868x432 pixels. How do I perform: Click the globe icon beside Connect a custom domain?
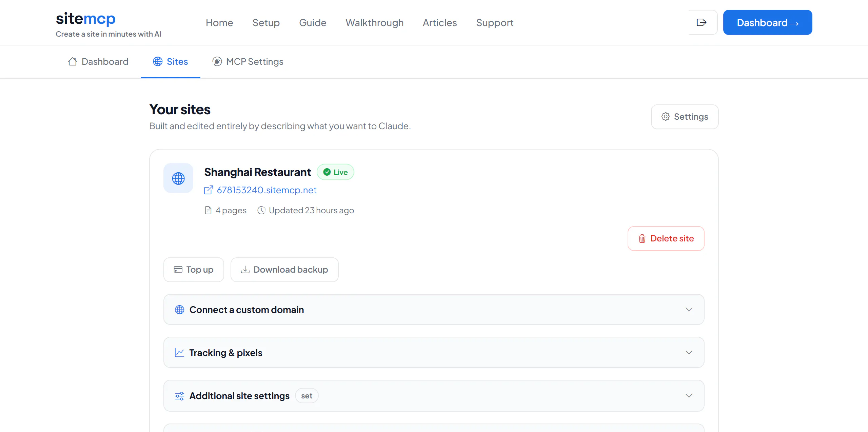179,310
